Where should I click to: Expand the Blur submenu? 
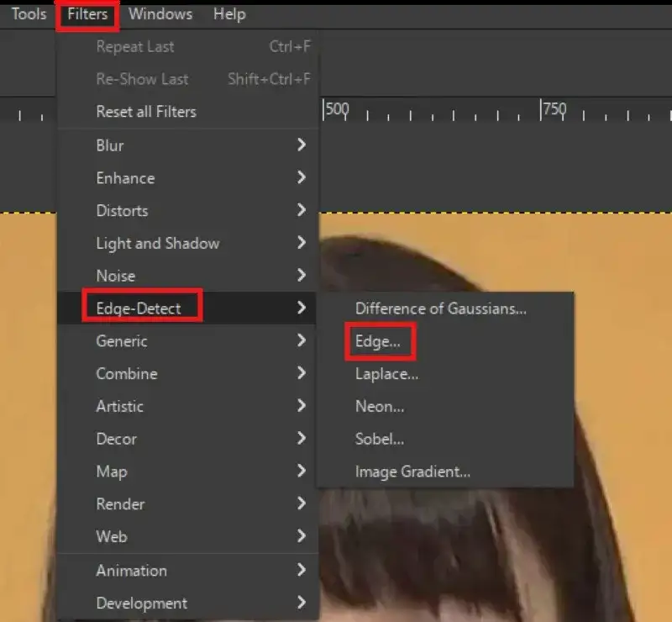coord(111,145)
